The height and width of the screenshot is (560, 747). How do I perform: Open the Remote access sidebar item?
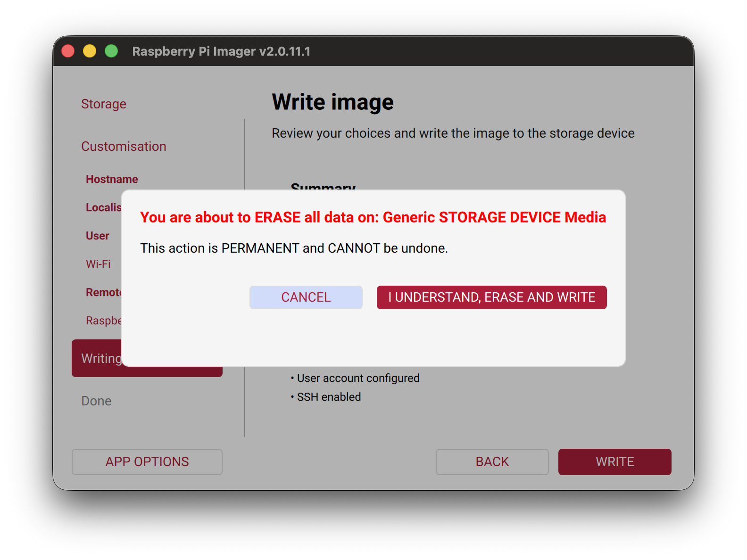[x=104, y=292]
